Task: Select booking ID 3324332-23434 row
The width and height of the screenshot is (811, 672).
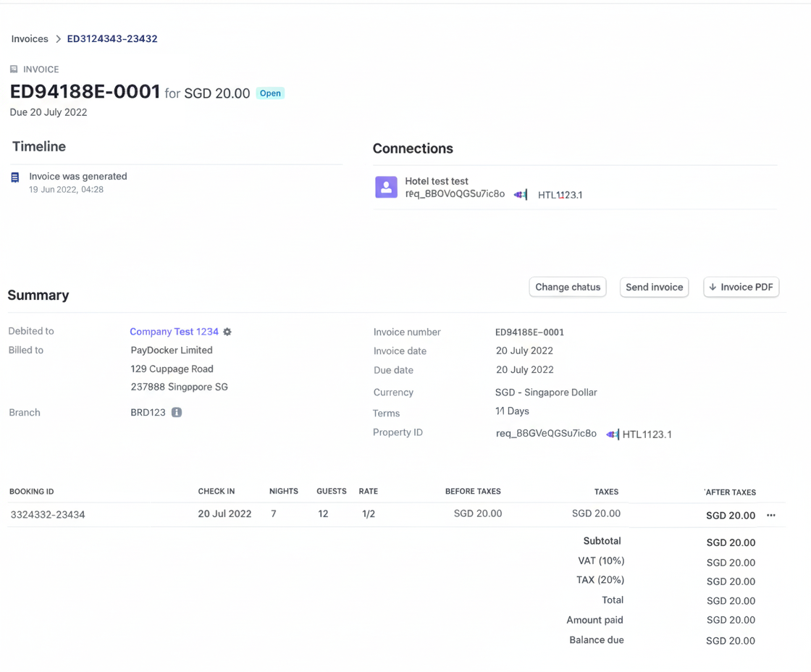Action: (48, 515)
